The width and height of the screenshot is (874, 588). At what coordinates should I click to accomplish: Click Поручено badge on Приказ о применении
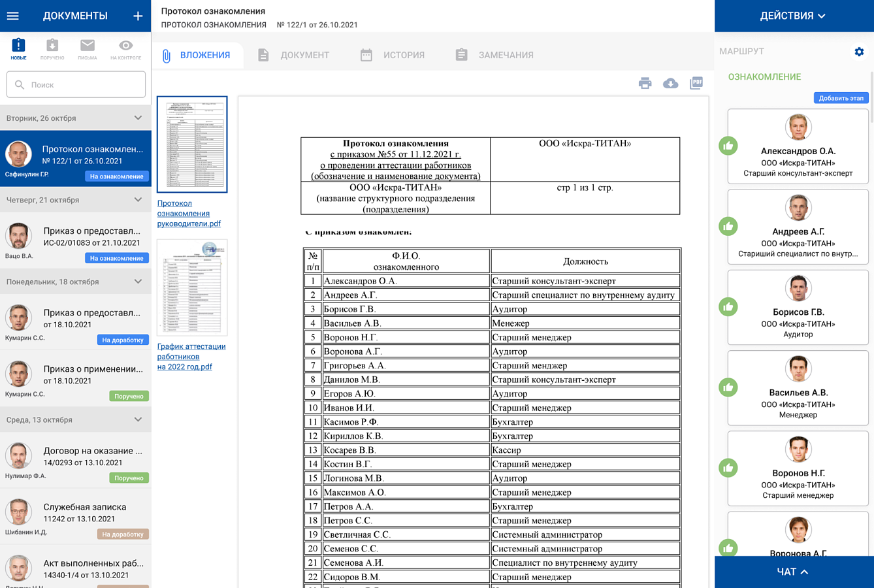click(129, 396)
